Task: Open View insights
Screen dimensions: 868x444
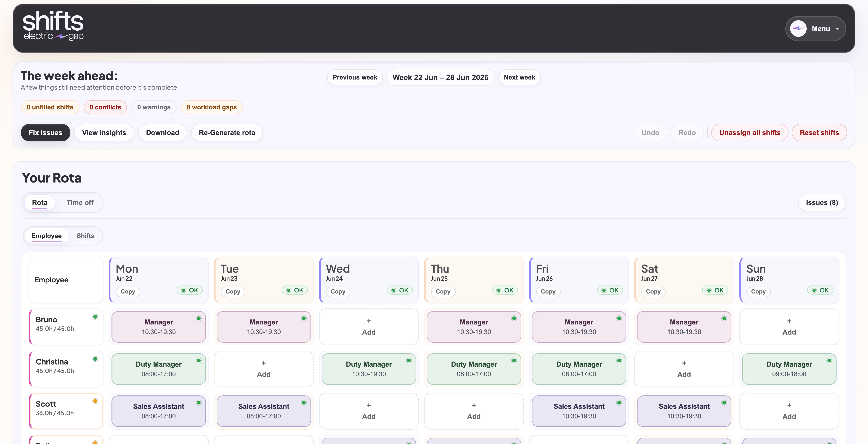Action: point(104,133)
